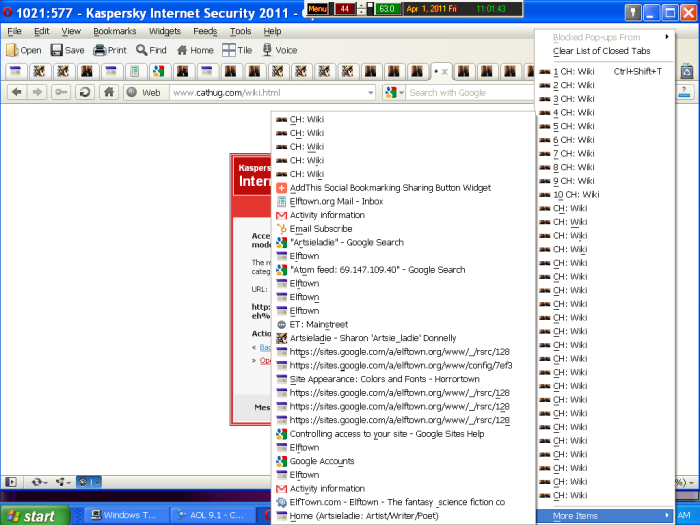Expand the address bar history dropdown arrow
Image resolution: width=700 pixels, height=525 pixels.
coord(371,92)
